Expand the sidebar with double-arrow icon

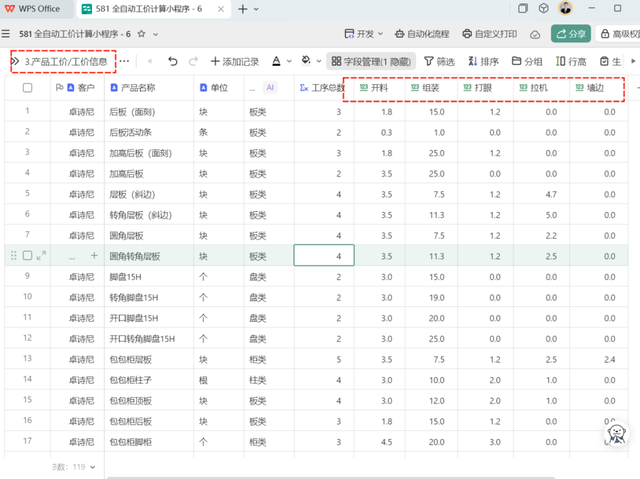15,61
